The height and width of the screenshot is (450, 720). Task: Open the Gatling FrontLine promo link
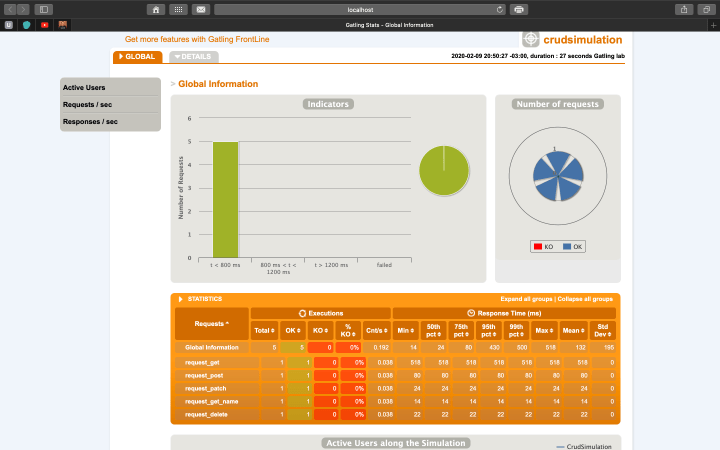197,39
